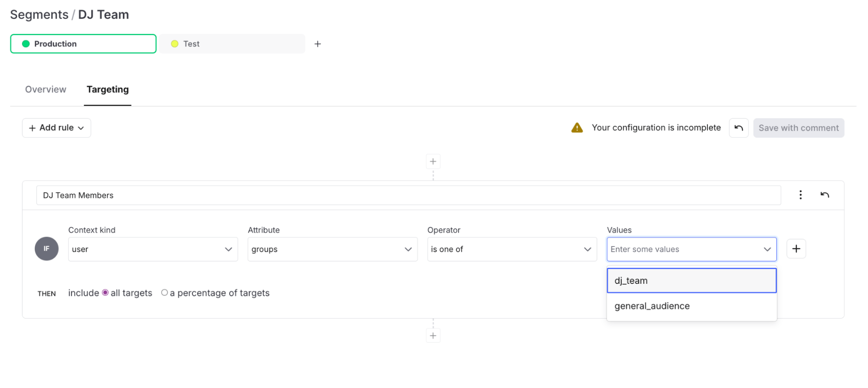Open the Attribute dropdown showing groups
Image resolution: width=868 pixels, height=388 pixels.
[332, 249]
